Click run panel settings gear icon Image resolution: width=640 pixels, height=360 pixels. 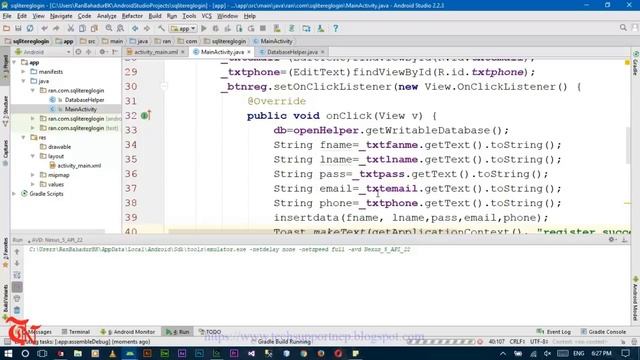click(611, 240)
